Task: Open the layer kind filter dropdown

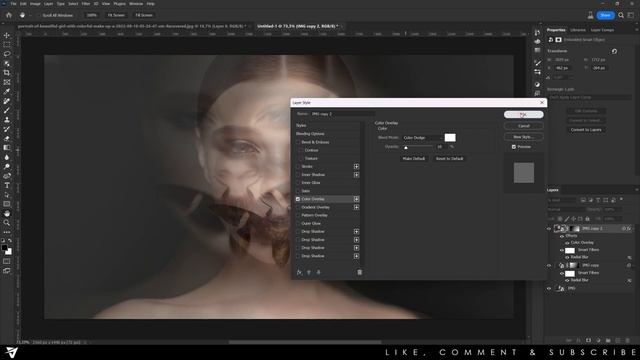Action: [x=562, y=200]
